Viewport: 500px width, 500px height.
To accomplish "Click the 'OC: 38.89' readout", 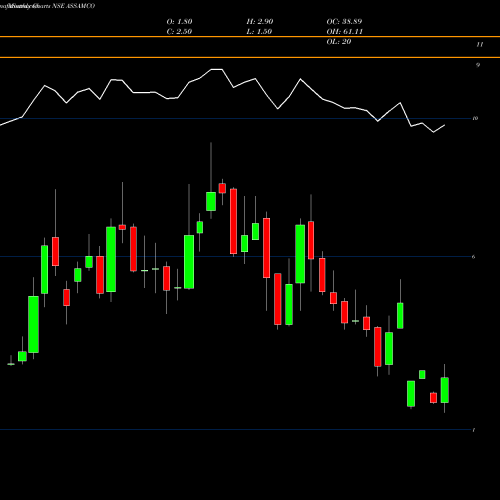I will [344, 22].
